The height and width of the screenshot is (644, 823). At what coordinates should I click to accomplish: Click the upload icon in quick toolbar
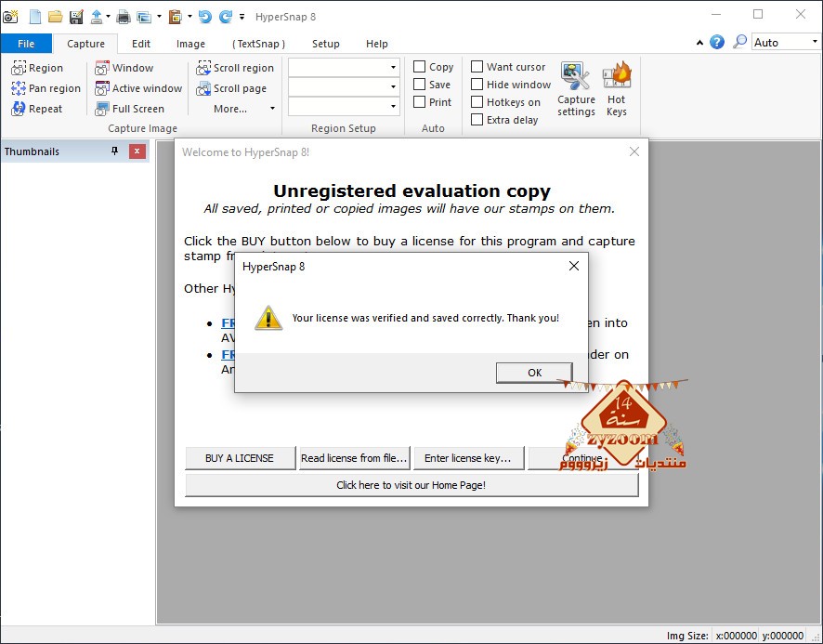pos(96,17)
